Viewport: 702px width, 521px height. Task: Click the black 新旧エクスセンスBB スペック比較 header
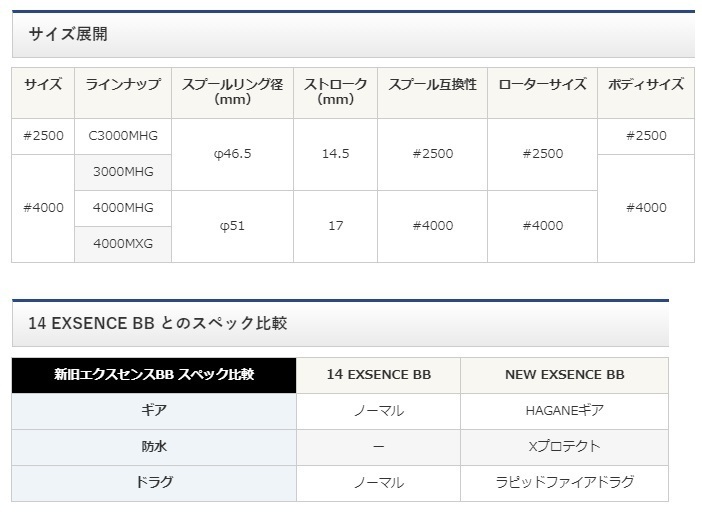[x=154, y=375]
